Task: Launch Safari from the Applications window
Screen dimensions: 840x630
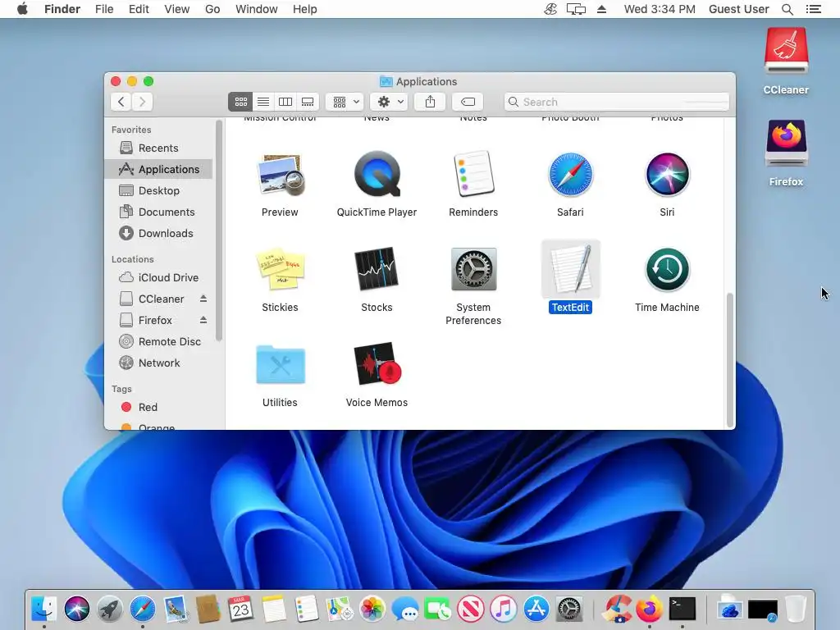Action: pos(570,175)
